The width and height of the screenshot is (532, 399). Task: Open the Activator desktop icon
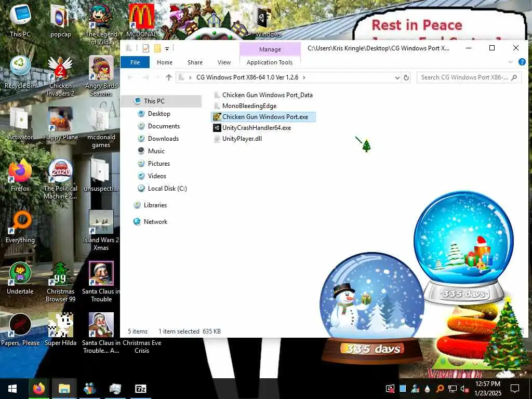(20, 124)
